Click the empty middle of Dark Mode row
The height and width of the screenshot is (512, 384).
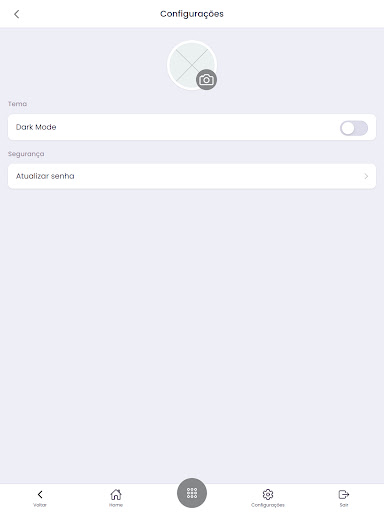tap(197, 127)
